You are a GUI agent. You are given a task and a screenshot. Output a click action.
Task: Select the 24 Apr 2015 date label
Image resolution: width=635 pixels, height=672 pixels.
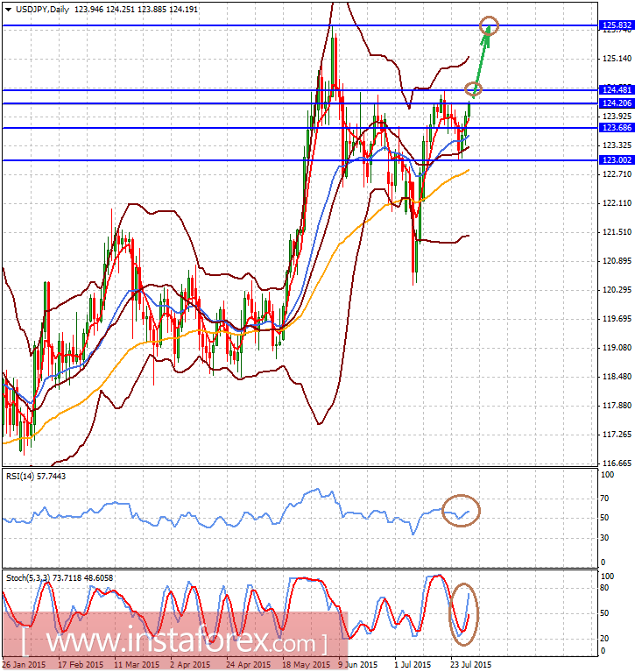(x=249, y=664)
